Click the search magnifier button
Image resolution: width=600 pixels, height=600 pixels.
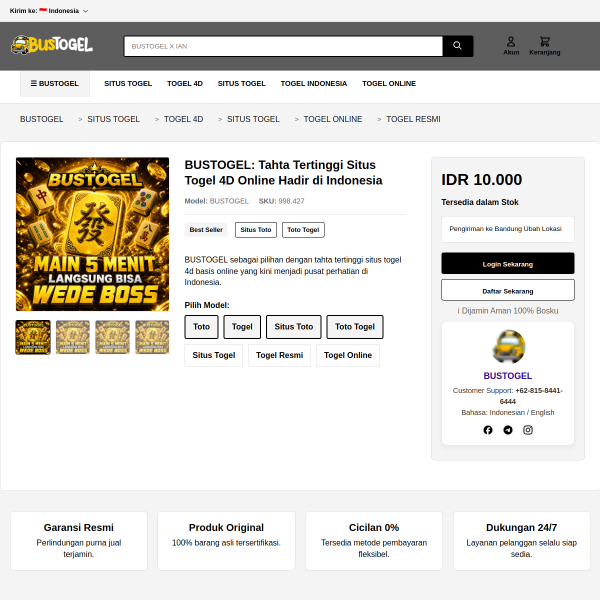click(x=458, y=46)
